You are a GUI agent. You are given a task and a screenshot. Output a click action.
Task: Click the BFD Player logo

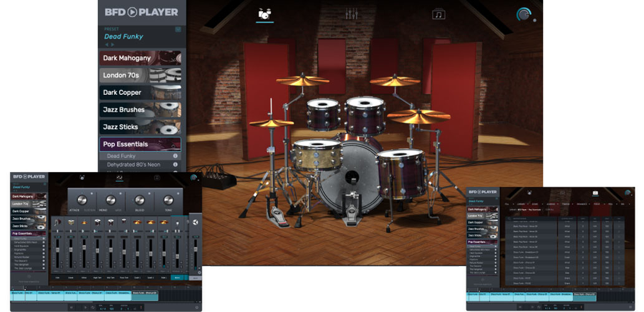[x=141, y=12]
